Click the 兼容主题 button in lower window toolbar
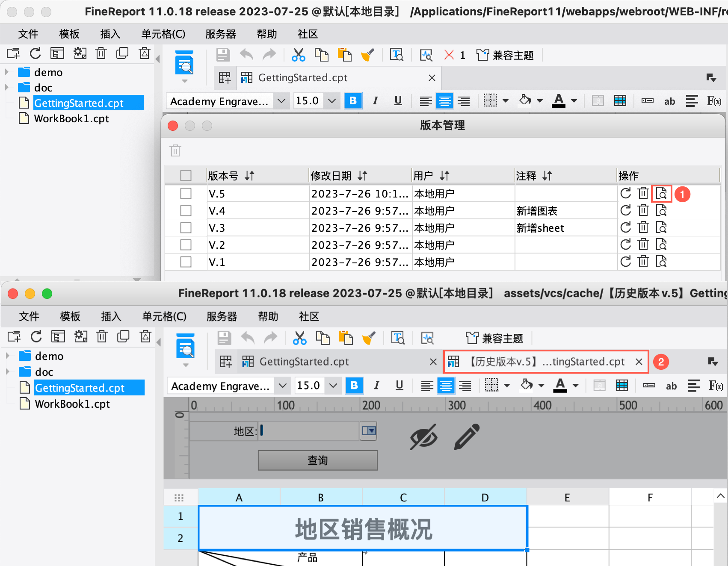This screenshot has height=566, width=728. coord(494,338)
